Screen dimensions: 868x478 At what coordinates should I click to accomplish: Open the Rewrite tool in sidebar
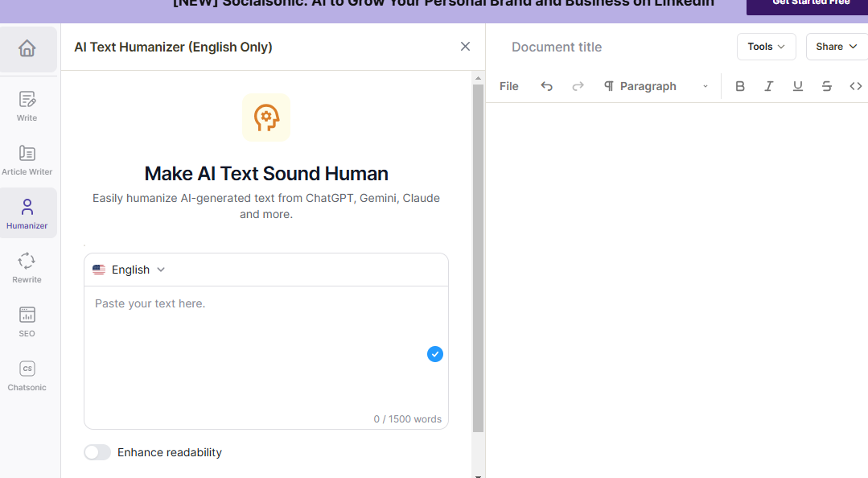[27, 268]
